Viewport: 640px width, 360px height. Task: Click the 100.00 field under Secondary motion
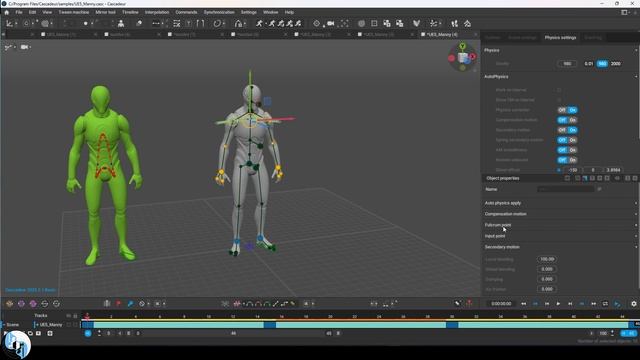pyautogui.click(x=547, y=259)
